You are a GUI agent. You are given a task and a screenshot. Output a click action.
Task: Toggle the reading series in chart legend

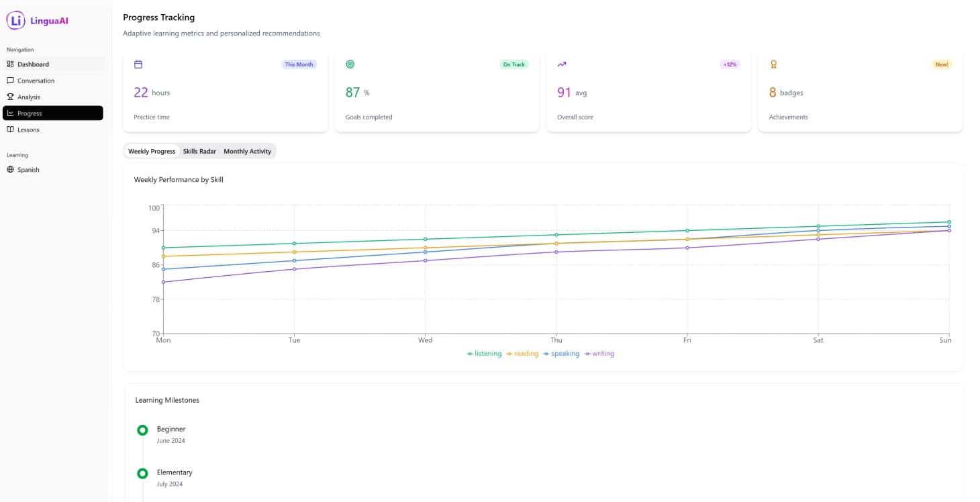(x=523, y=354)
